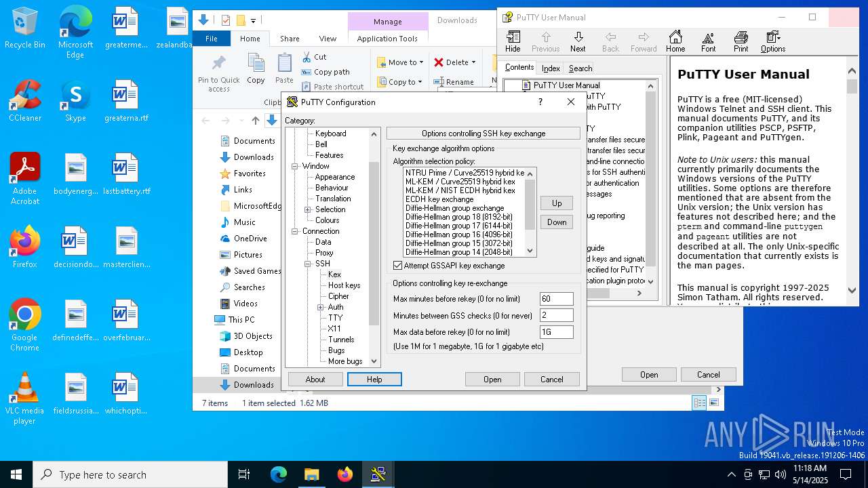Select Kex in PuTTY category tree
The width and height of the screenshot is (868, 488).
click(334, 274)
